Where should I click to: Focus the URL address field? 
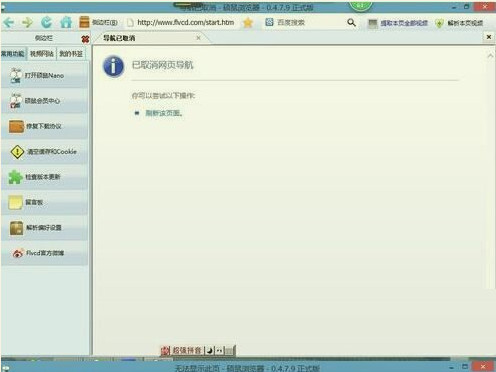[x=186, y=22]
